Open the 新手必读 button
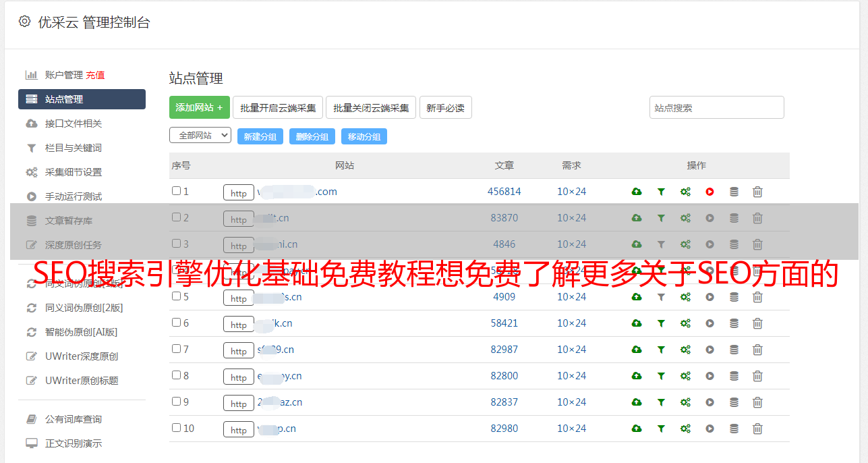Image resolution: width=868 pixels, height=463 pixels. tap(445, 107)
